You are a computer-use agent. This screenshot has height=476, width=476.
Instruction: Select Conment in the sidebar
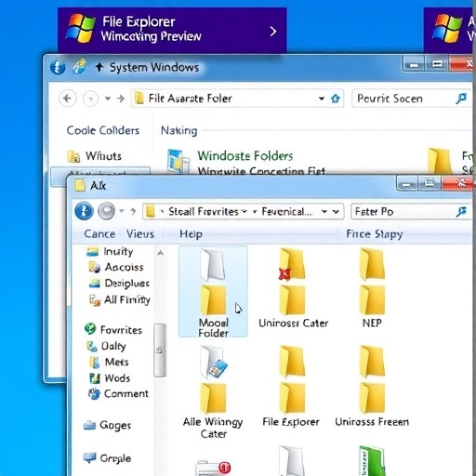[x=118, y=393]
